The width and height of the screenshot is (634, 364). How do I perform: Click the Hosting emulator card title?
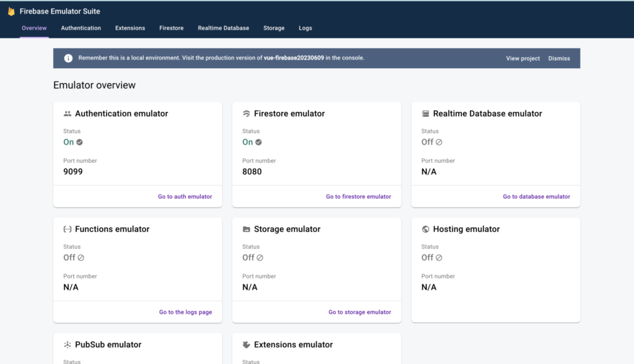point(467,229)
